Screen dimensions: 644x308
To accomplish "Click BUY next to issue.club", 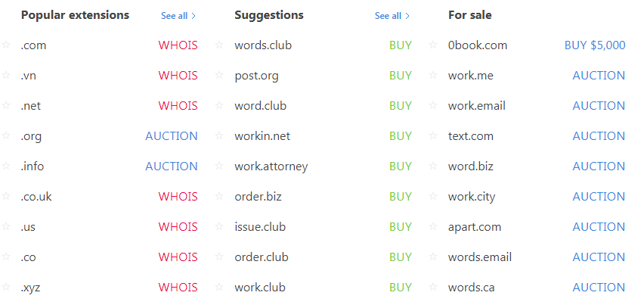I will 401,227.
